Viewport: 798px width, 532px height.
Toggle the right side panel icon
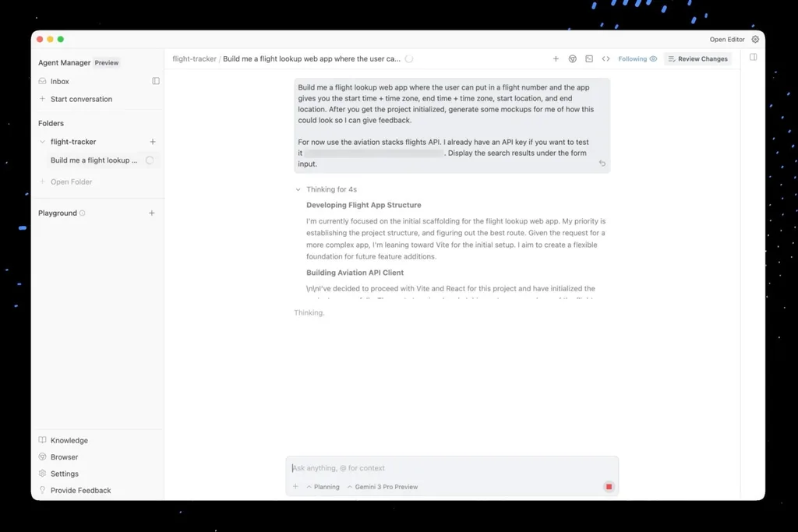[x=754, y=57]
